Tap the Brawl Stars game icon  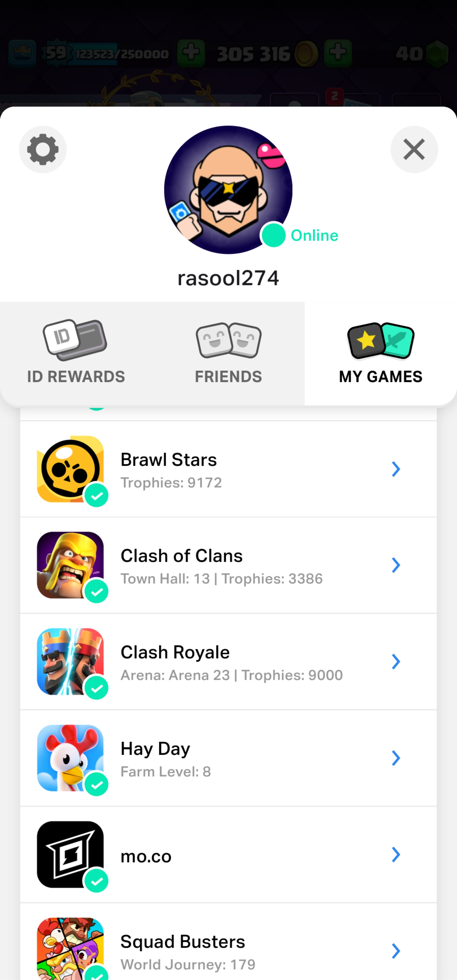tap(70, 469)
